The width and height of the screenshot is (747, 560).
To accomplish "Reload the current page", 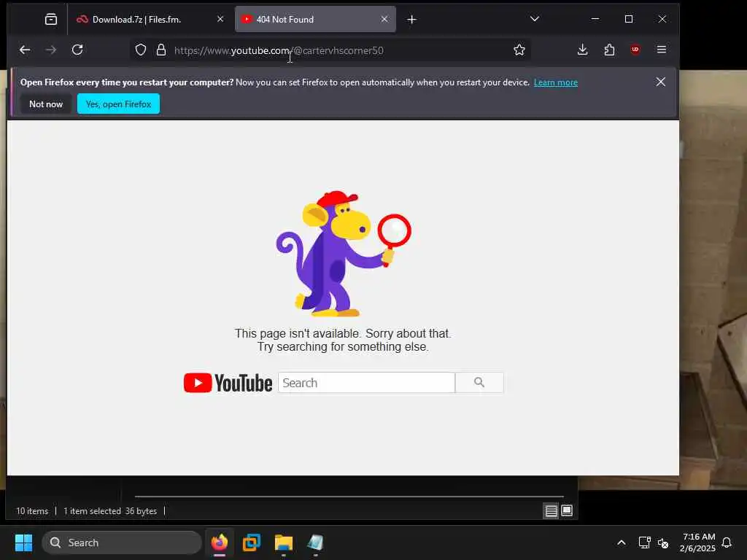I will click(x=77, y=50).
